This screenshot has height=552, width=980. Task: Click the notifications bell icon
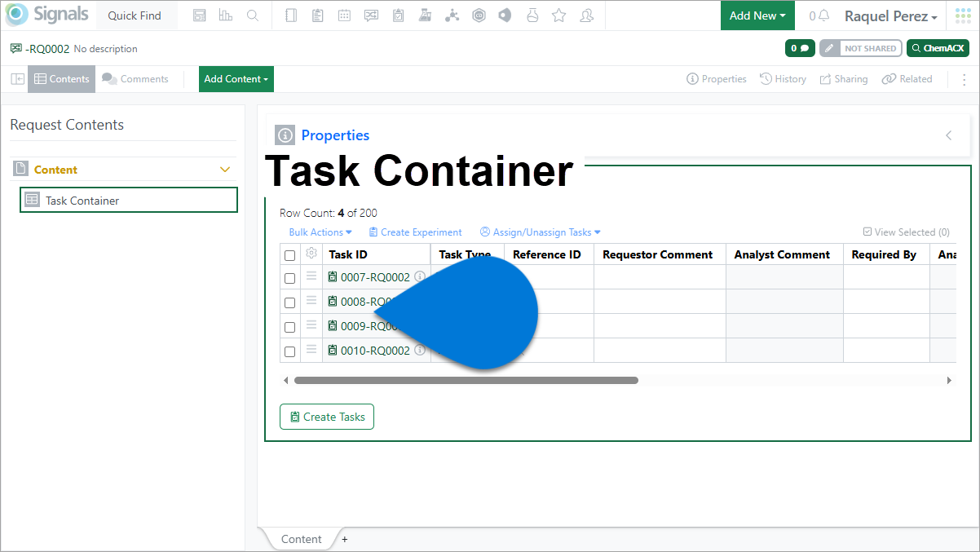(x=824, y=15)
